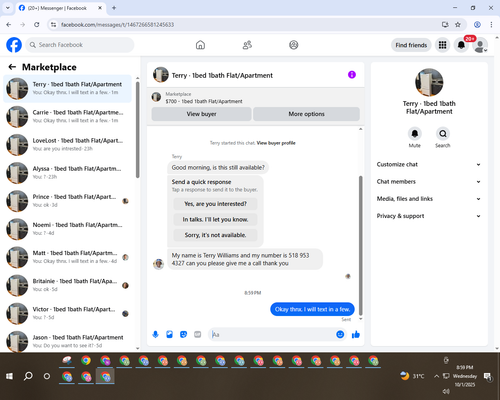Expand Customize chat section
The image size is (500, 400).
click(429, 164)
